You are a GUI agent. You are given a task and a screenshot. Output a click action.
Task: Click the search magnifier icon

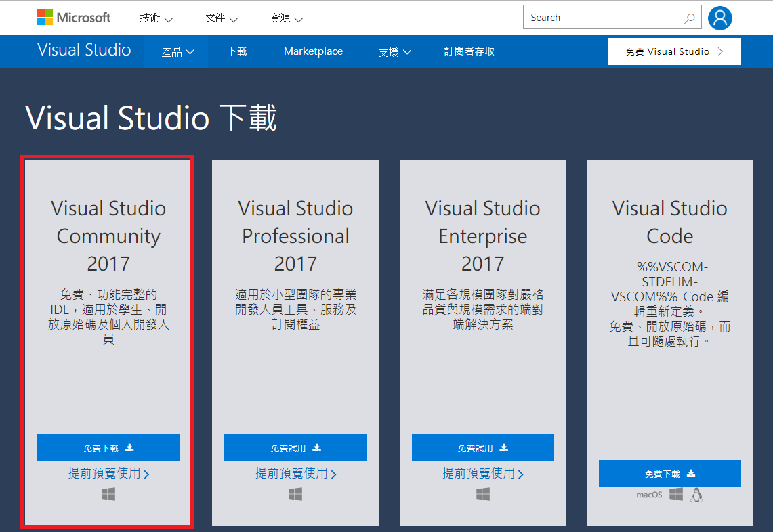689,18
